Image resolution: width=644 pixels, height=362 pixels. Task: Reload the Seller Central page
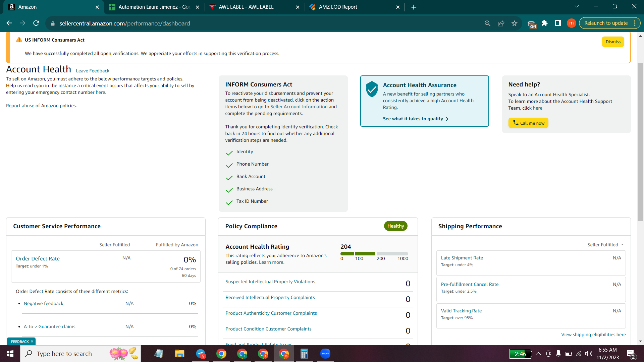click(x=36, y=23)
